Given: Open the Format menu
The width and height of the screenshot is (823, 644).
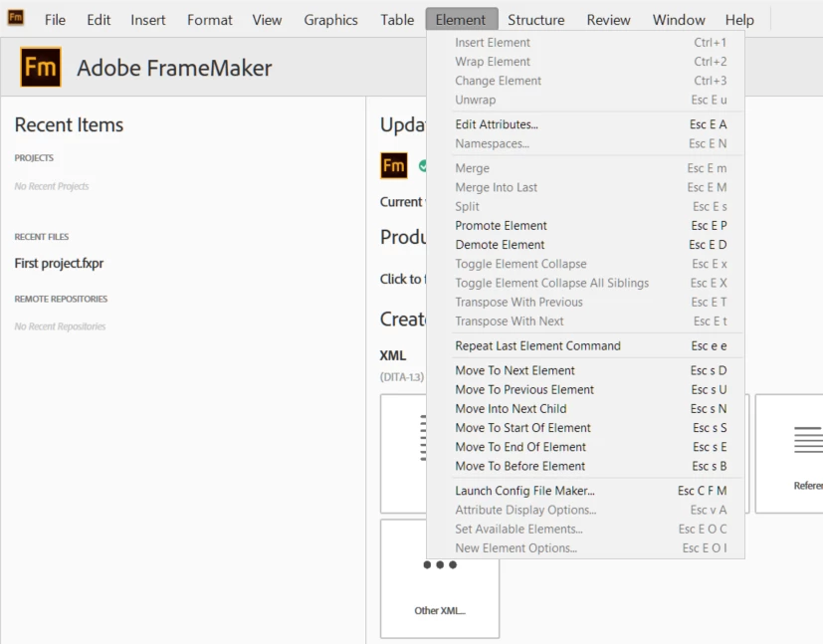Looking at the screenshot, I should click(209, 20).
